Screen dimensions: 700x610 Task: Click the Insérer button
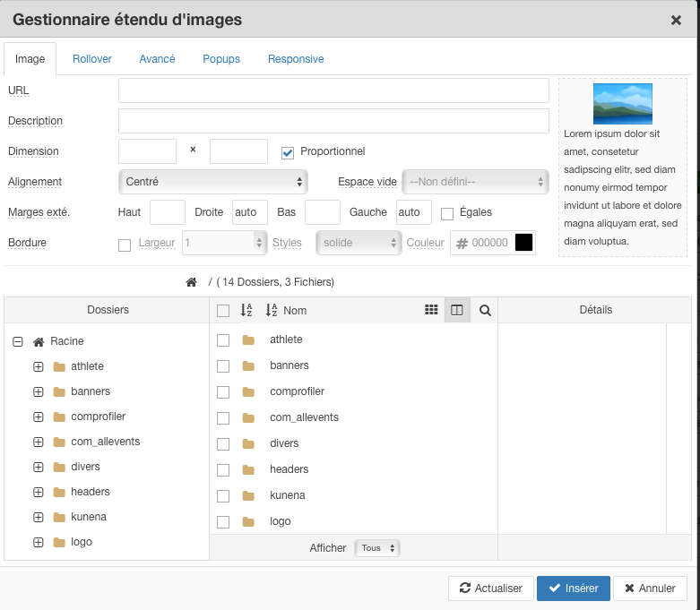(x=573, y=589)
